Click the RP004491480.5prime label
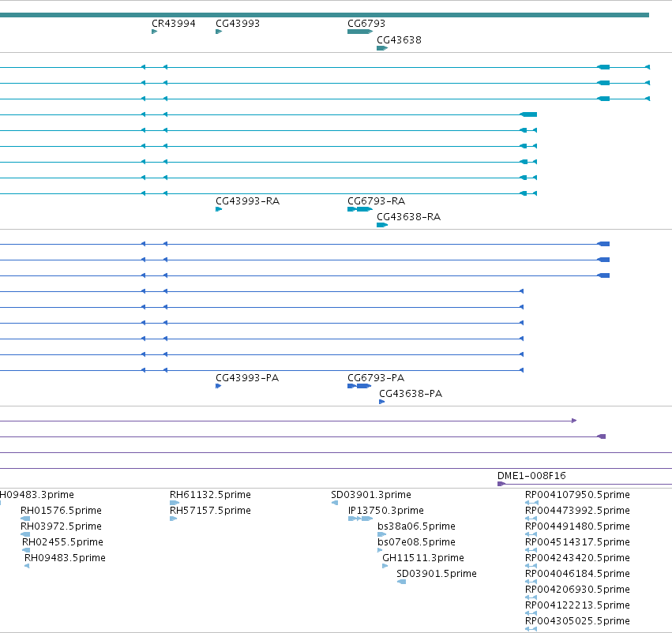The height and width of the screenshot is (633, 672). (x=578, y=526)
